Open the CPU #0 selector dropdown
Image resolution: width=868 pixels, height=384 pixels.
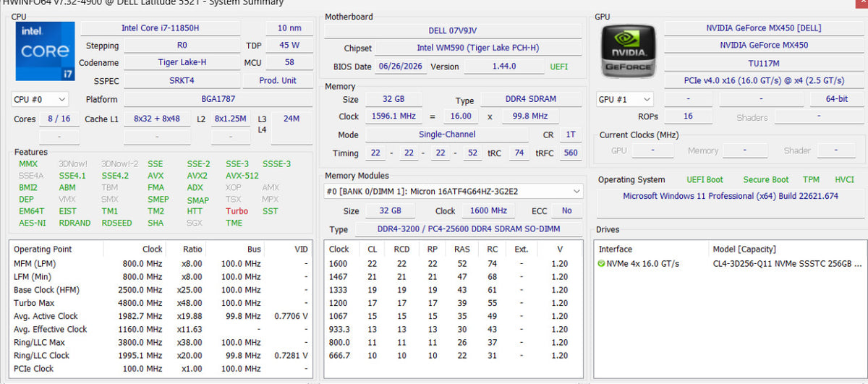coord(40,99)
